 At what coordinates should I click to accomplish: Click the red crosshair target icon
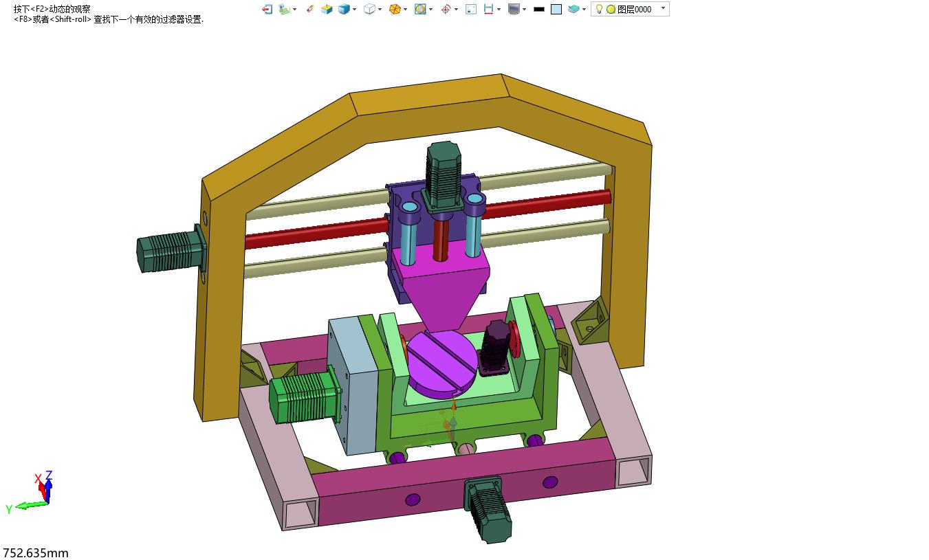pos(446,9)
